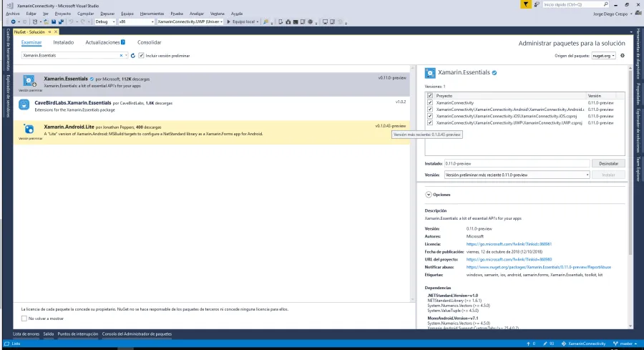Open the Licencia link
The image size is (644, 350).
tap(509, 244)
